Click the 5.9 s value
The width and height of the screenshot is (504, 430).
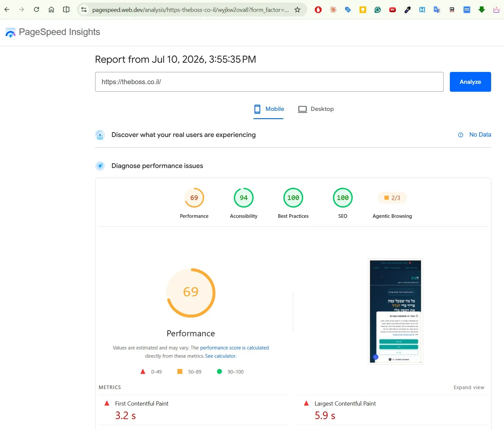click(325, 416)
